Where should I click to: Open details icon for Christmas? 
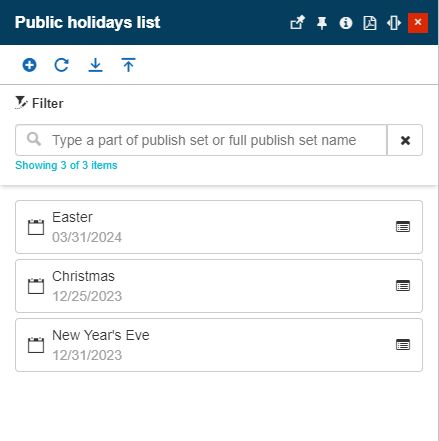click(x=403, y=286)
